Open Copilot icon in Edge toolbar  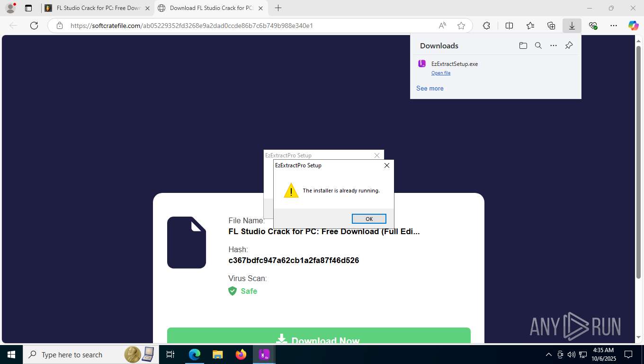coord(634,26)
